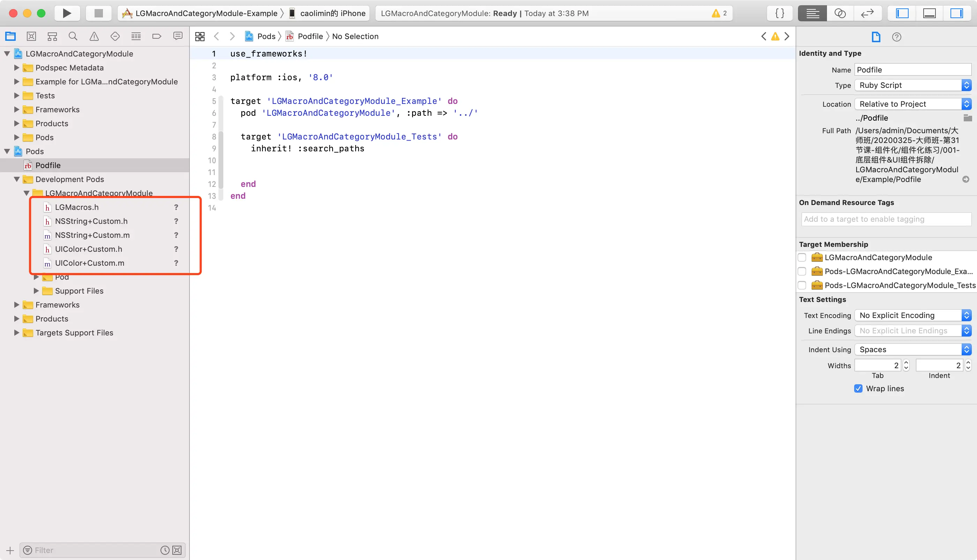This screenshot has width=977, height=560.
Task: Open the Type Ruby Script dropdown
Action: click(x=912, y=85)
